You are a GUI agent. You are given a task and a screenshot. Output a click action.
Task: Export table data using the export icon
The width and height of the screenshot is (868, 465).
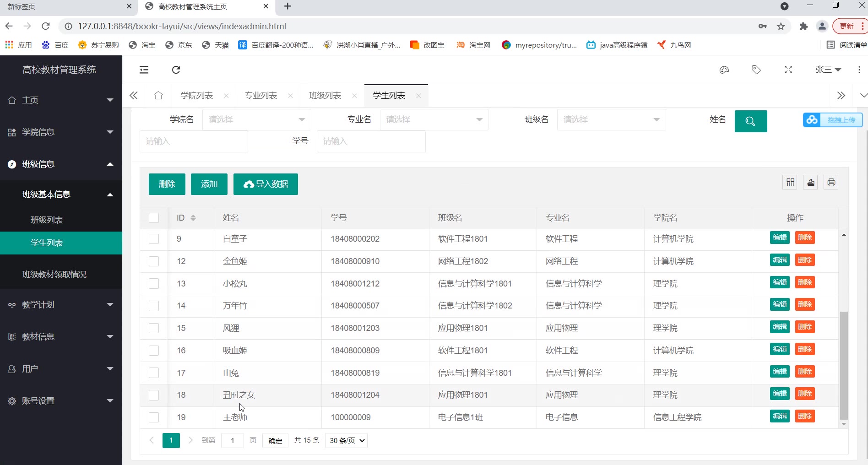coord(810,183)
